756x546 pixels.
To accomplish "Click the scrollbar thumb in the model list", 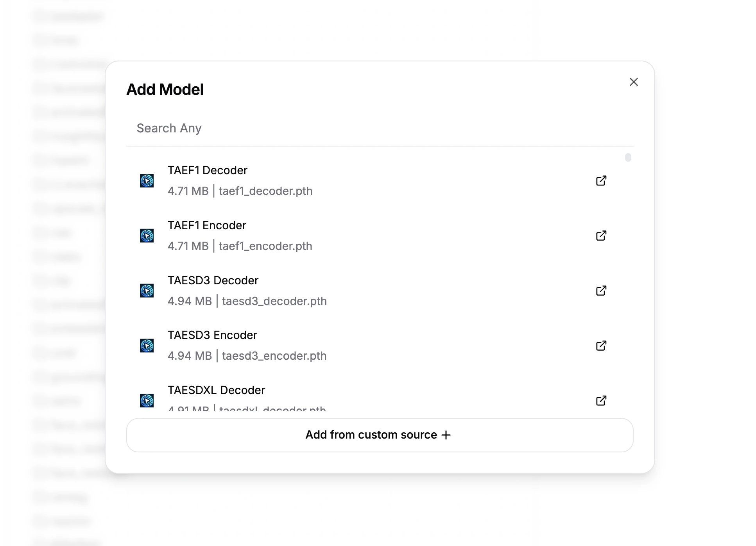I will [627, 157].
